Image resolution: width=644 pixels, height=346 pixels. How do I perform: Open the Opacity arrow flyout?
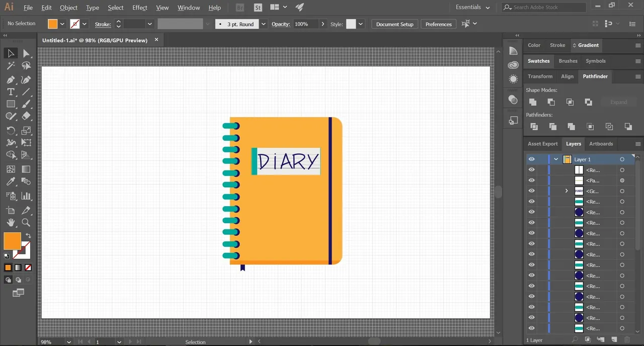[323, 24]
